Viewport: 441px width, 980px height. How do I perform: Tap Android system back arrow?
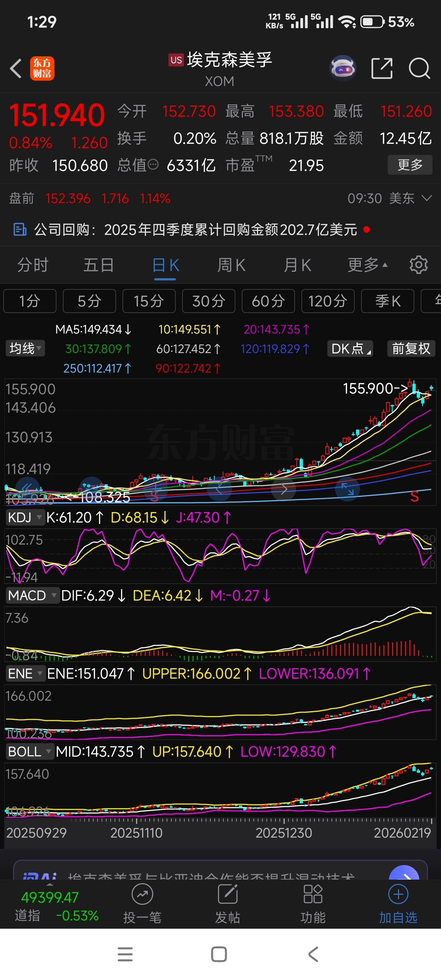[313, 954]
